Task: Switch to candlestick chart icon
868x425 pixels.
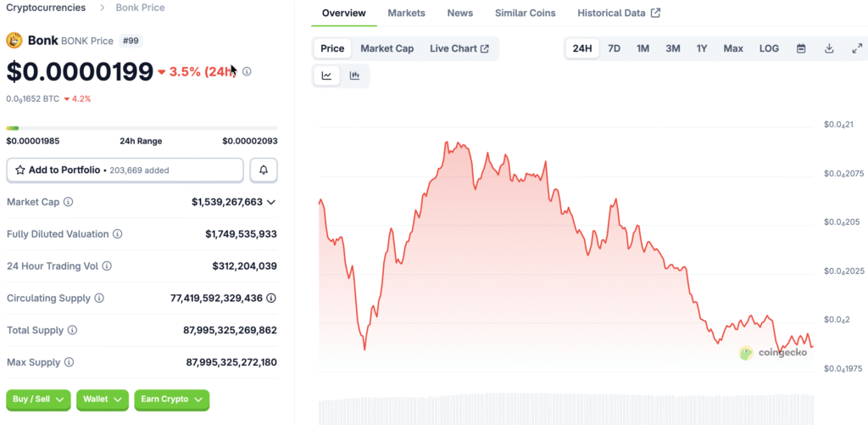Action: (354, 75)
